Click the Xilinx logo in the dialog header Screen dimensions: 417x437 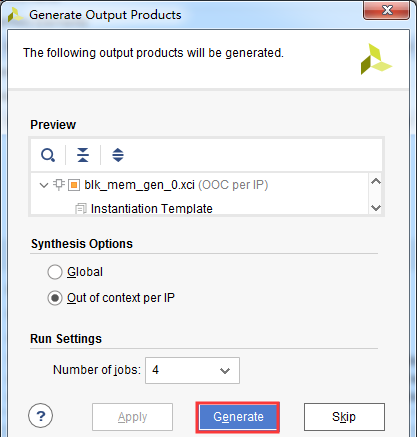[376, 59]
